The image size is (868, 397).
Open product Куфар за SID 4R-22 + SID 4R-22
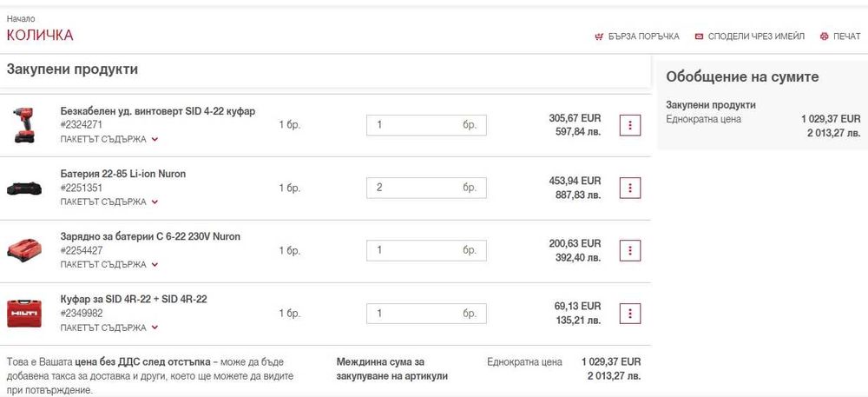(x=134, y=299)
